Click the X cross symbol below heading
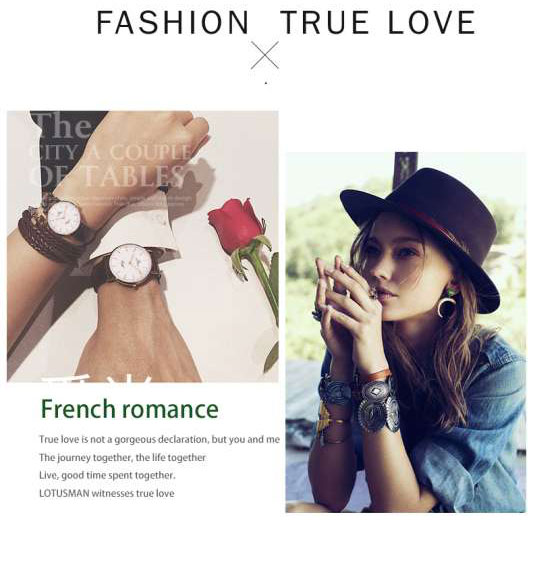The height and width of the screenshot is (581, 533). [265, 55]
